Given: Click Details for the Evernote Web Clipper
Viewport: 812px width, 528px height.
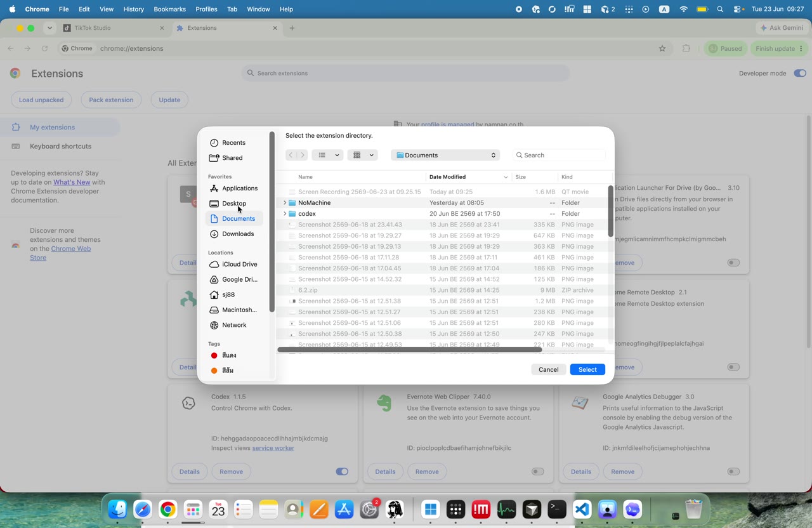Looking at the screenshot, I should click(385, 472).
